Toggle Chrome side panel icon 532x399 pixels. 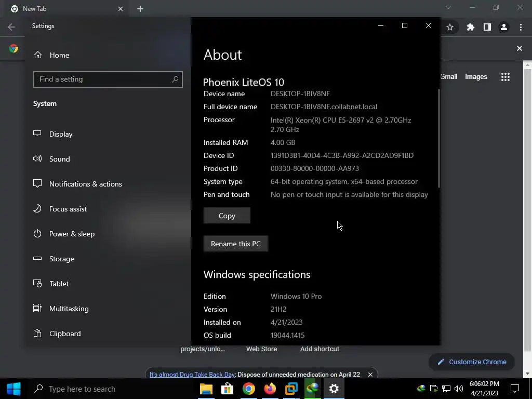pos(487,27)
